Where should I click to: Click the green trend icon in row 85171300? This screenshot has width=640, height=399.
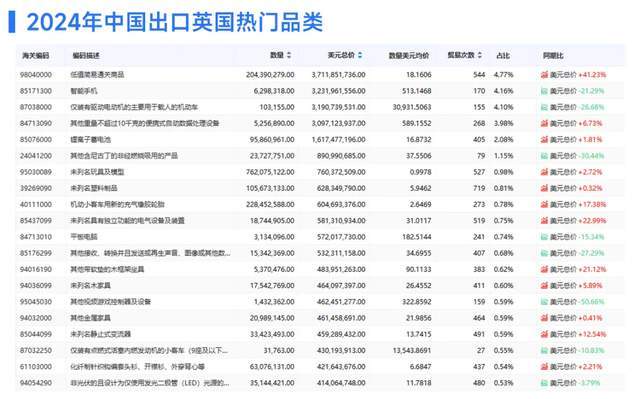(544, 91)
